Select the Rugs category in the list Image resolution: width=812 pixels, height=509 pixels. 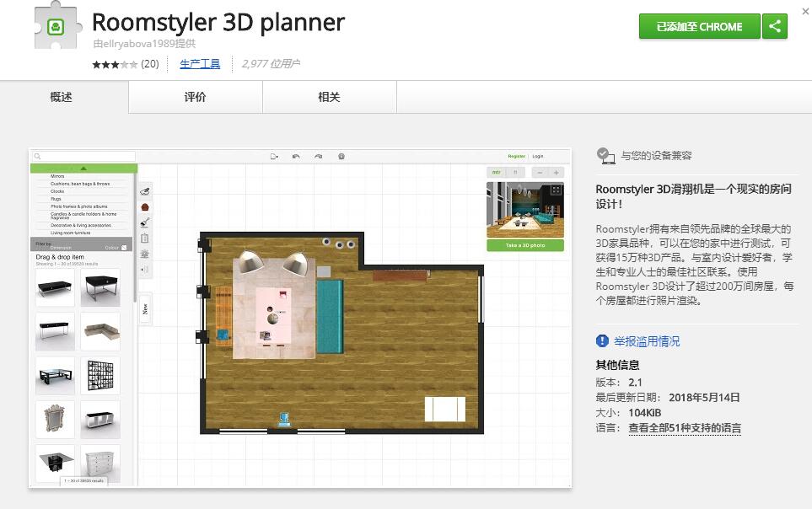56,199
